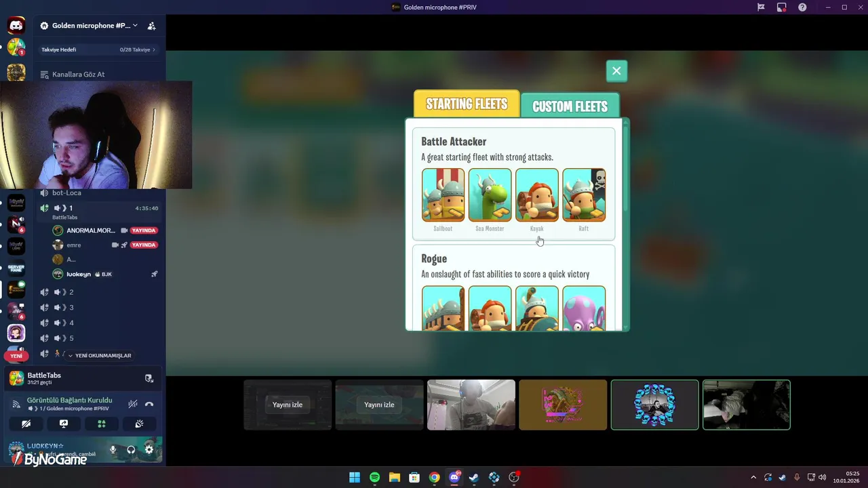
Task: Click second Yayını izle stream button
Action: (379, 405)
